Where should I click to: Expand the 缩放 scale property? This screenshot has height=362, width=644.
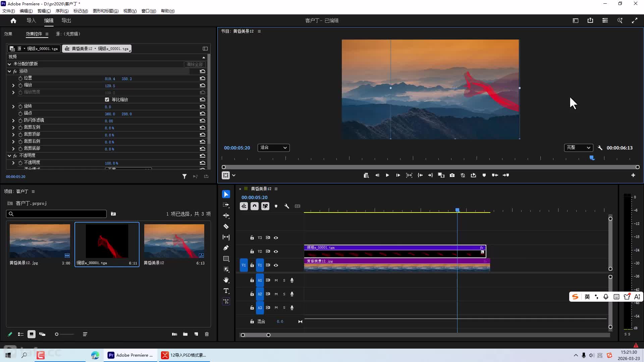click(x=13, y=85)
